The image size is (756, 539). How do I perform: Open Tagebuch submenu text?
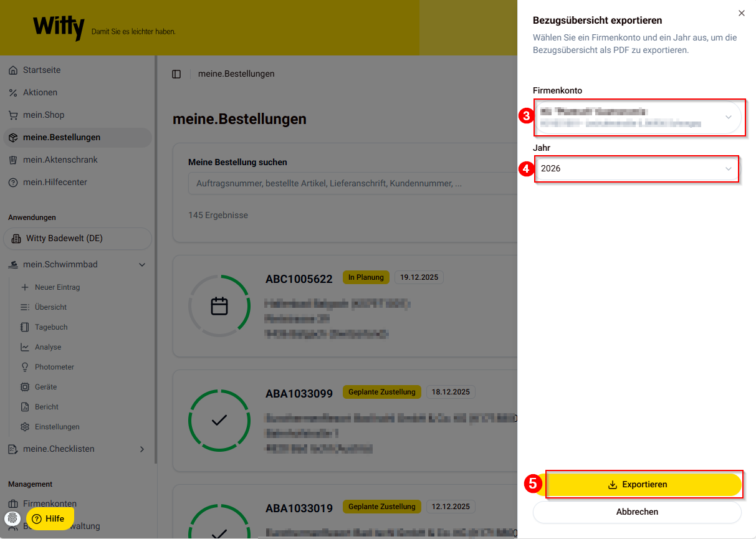51,327
